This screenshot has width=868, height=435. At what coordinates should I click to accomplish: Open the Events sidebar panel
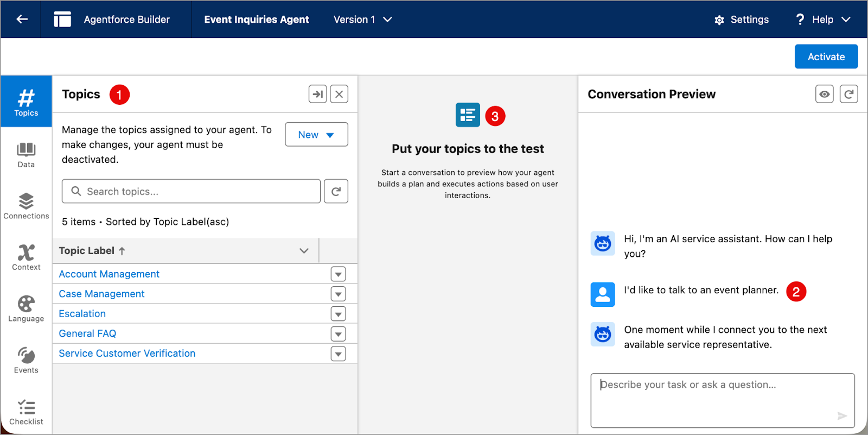26,361
